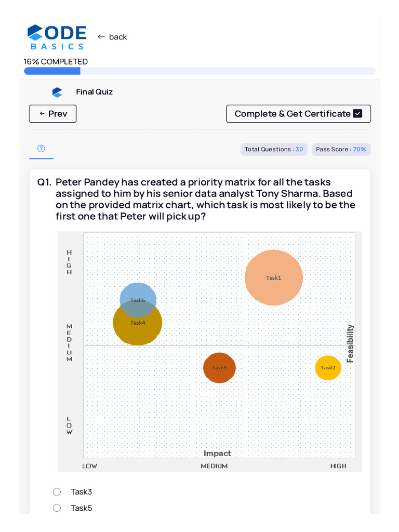Click the 16% COMPLETED label
399x532 pixels.
(x=56, y=61)
